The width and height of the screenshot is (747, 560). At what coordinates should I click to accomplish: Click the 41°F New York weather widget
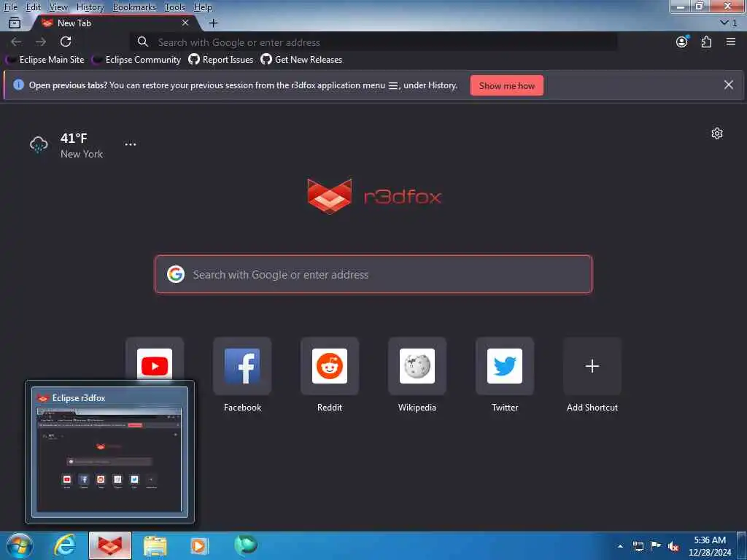tap(66, 145)
